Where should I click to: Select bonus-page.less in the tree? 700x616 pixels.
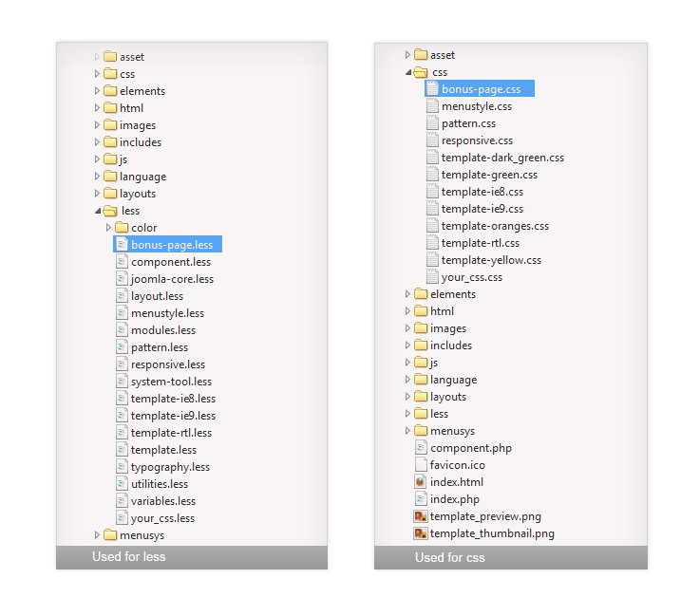click(171, 245)
